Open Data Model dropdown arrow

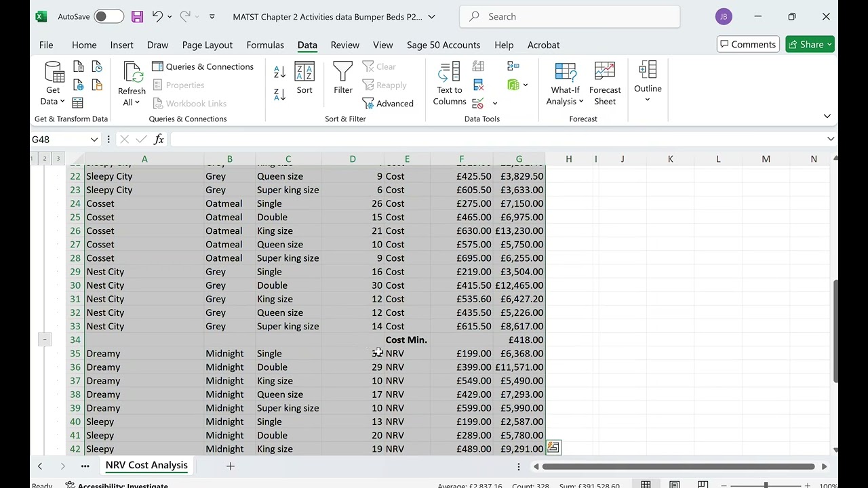[x=526, y=85]
